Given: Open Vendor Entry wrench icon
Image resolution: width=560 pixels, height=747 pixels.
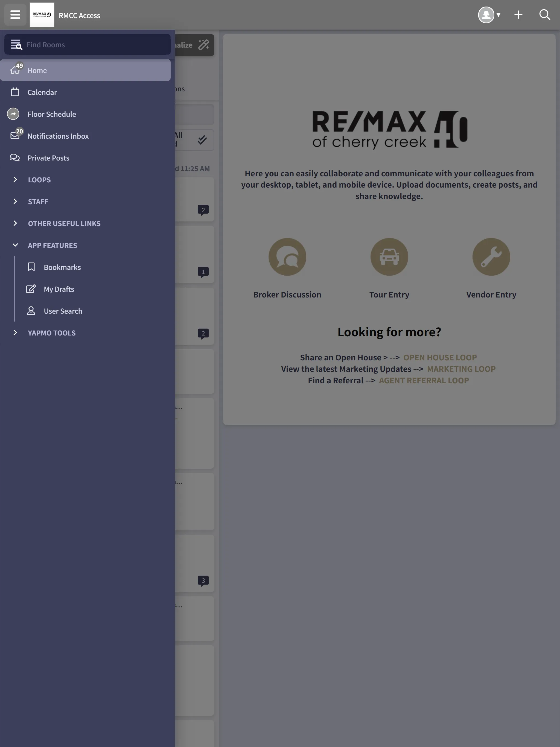Looking at the screenshot, I should click(491, 257).
